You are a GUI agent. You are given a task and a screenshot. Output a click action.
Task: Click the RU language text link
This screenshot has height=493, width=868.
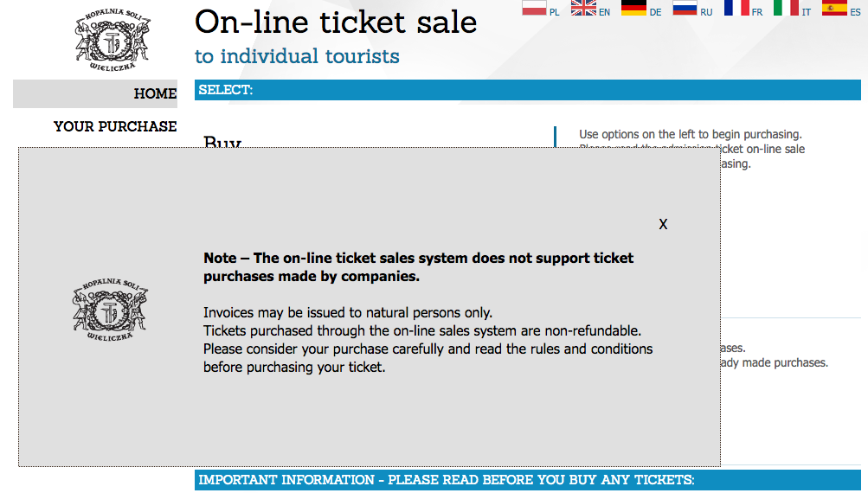point(706,12)
